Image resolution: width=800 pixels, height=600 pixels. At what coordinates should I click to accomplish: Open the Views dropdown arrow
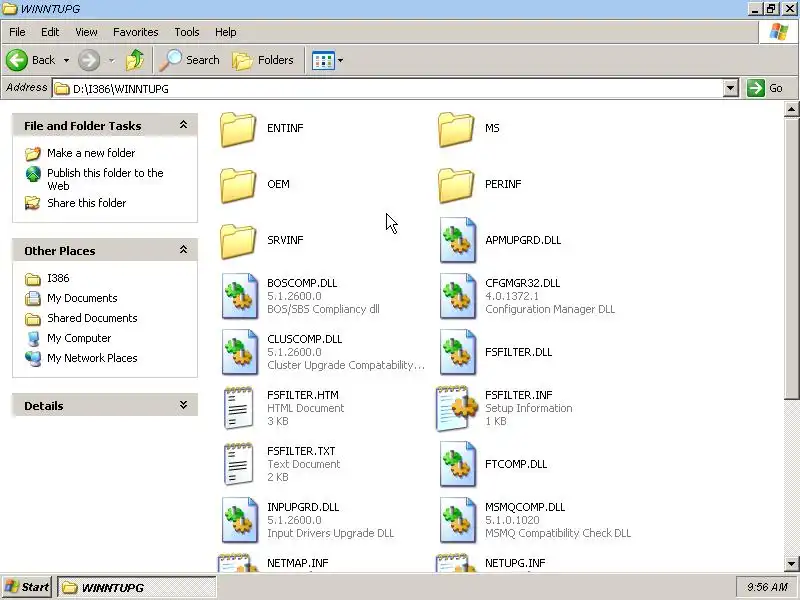click(x=340, y=61)
